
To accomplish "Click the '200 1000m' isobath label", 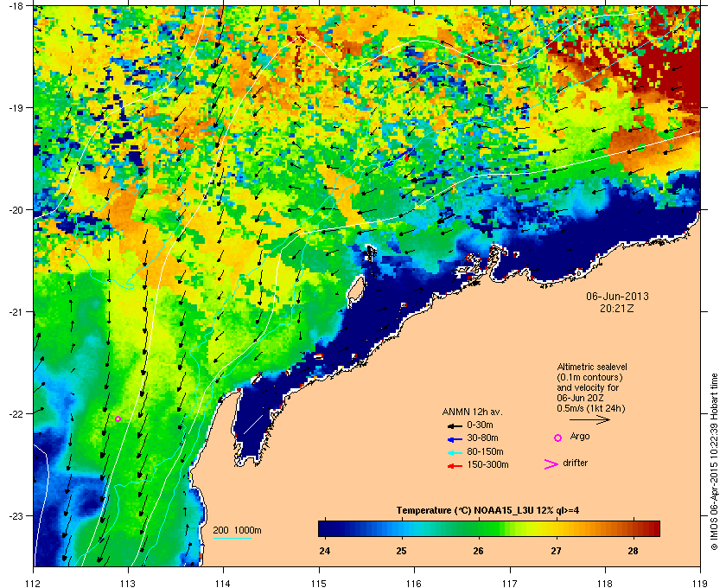I will pos(237,531).
